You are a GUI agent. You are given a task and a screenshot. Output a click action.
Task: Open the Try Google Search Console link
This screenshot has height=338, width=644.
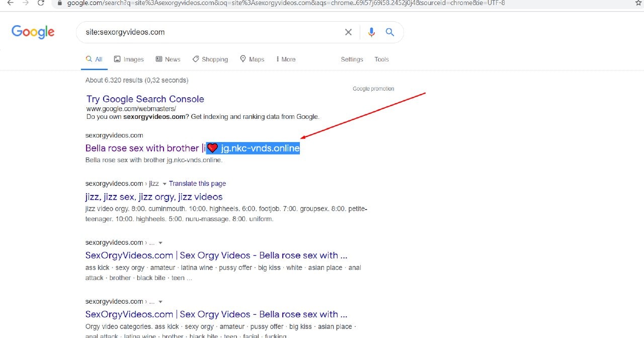(145, 99)
